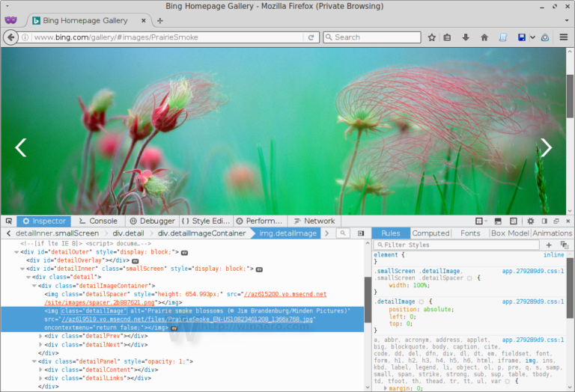Click the blue floppy disk save icon

(x=521, y=37)
